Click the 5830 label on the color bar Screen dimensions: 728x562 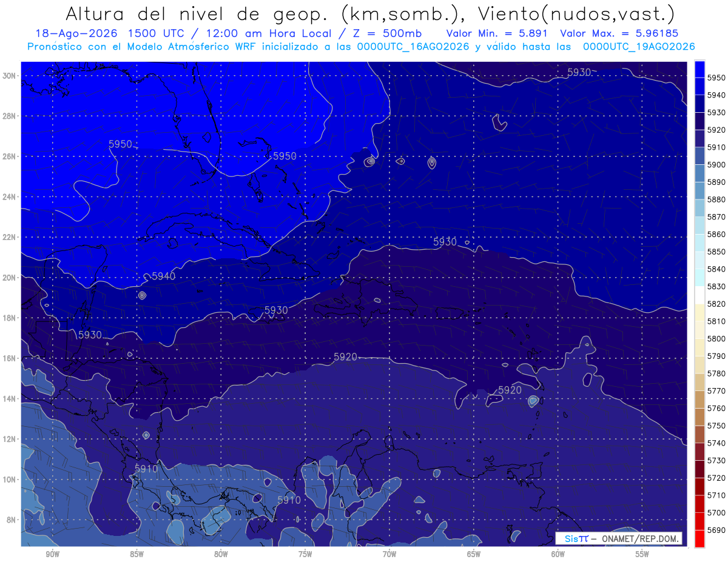pos(716,286)
